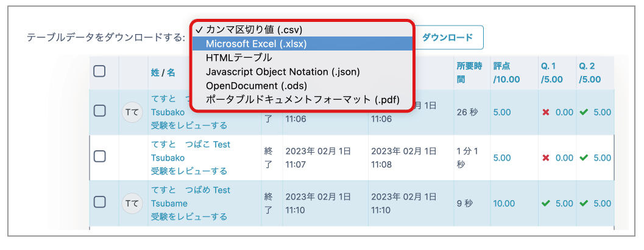Click green check for Q.2 in second row
The image size is (644, 250).
[584, 158]
